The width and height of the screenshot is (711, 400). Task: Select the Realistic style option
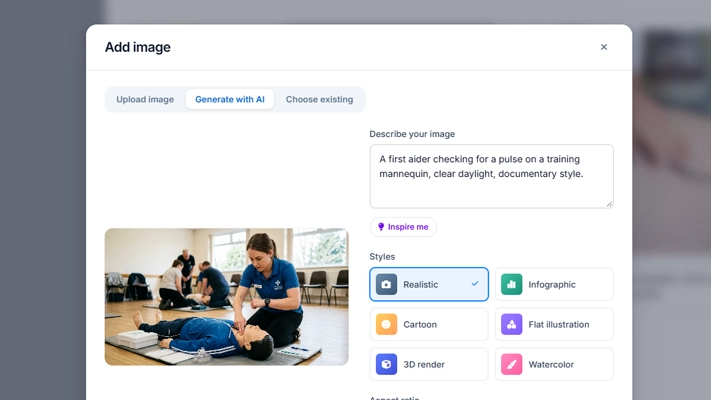[429, 284]
